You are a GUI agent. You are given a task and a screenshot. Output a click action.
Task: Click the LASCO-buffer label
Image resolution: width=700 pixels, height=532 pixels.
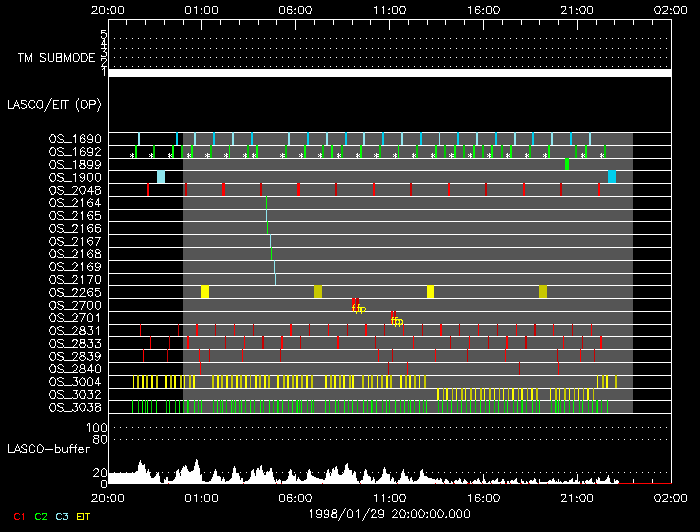(x=48, y=449)
